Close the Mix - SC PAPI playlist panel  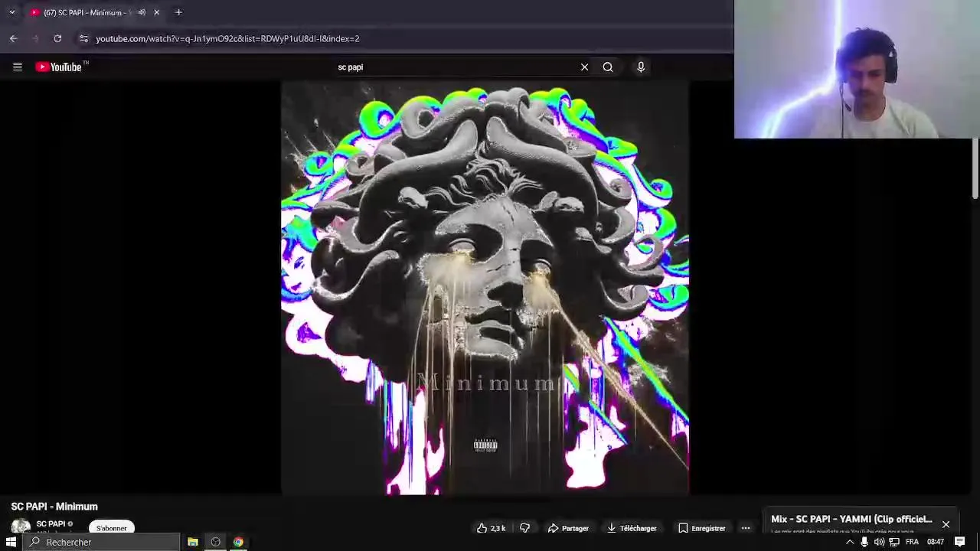pyautogui.click(x=946, y=525)
